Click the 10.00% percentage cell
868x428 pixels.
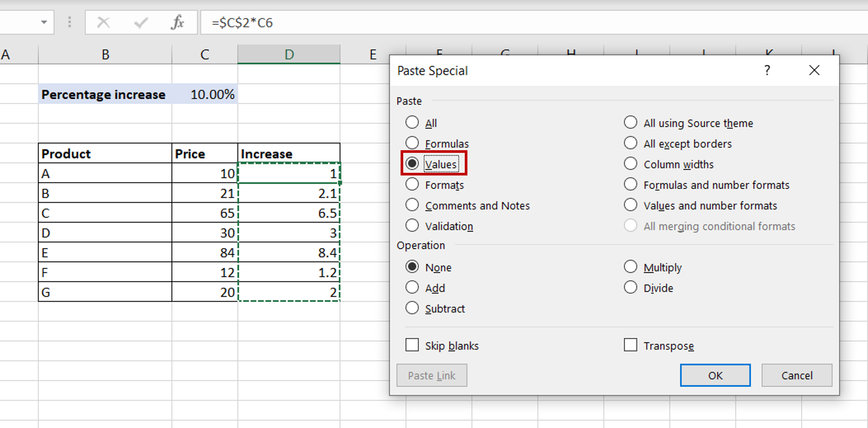coord(205,94)
